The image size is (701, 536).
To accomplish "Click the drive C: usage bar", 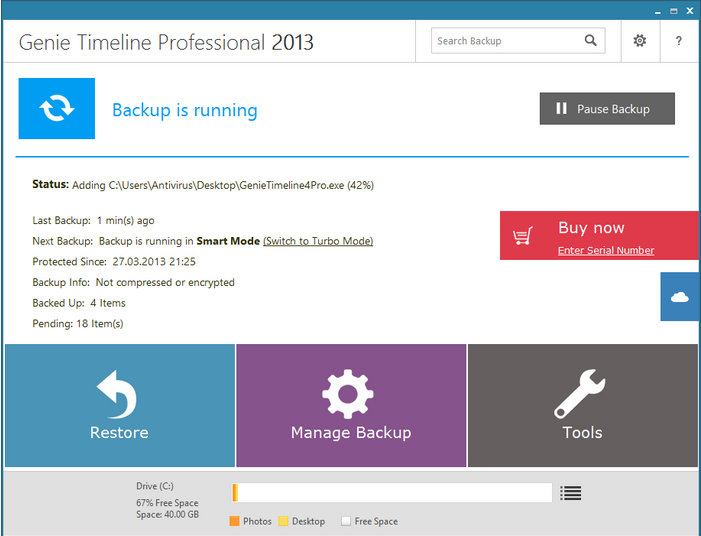I will [392, 493].
